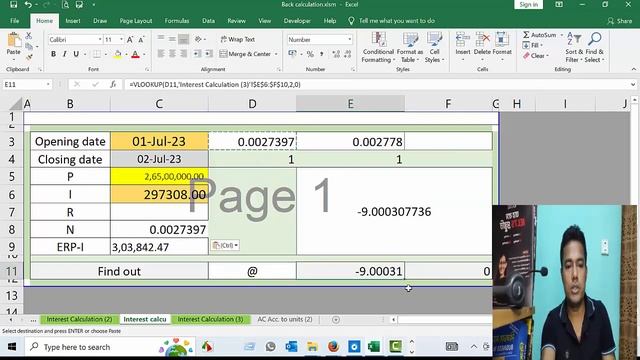Expand the formula bar
Image resolution: width=640 pixels, height=360 pixels.
click(x=633, y=84)
